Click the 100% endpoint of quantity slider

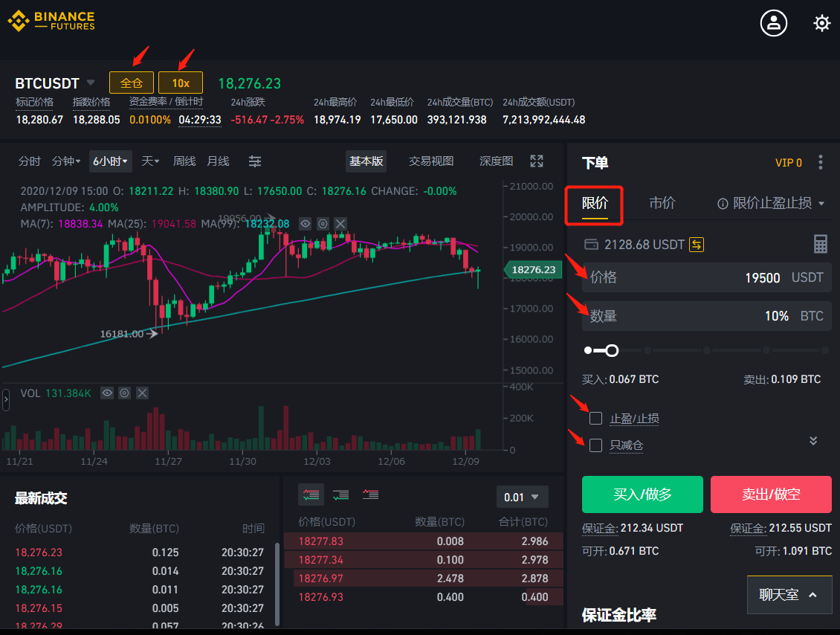click(x=825, y=350)
